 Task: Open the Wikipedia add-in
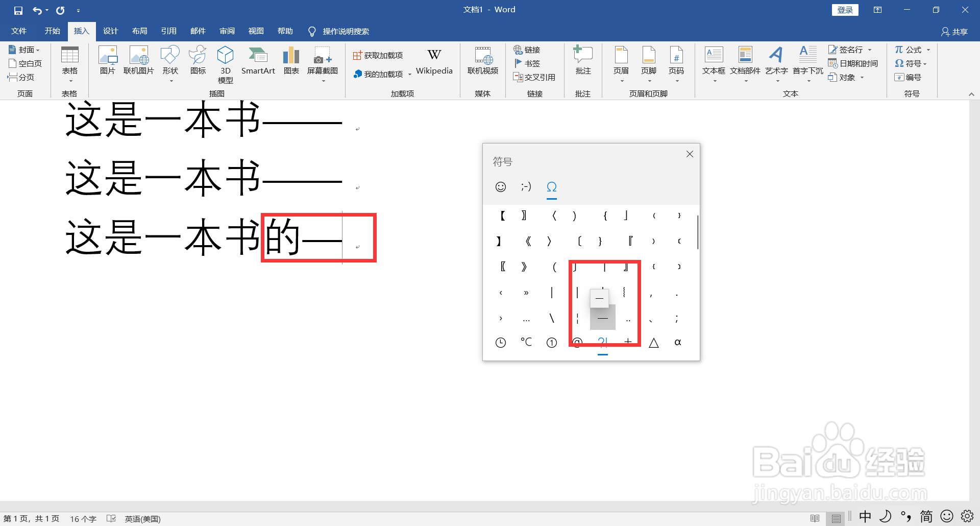pyautogui.click(x=434, y=61)
